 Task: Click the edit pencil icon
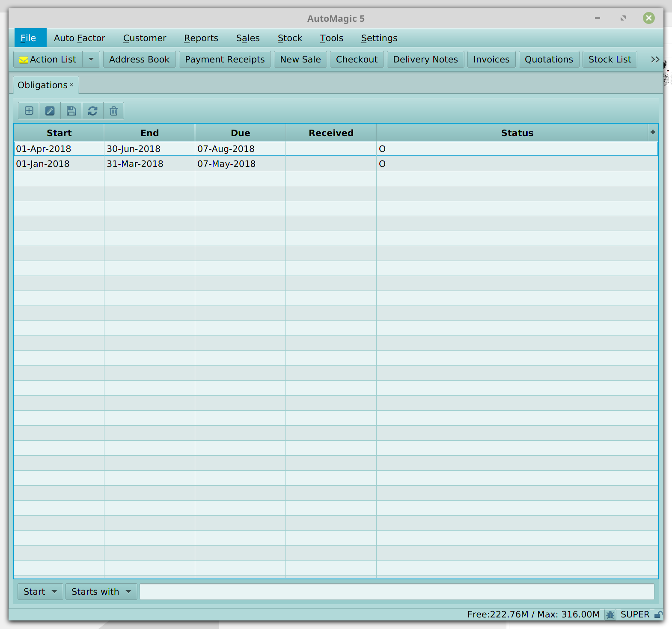[x=50, y=111]
